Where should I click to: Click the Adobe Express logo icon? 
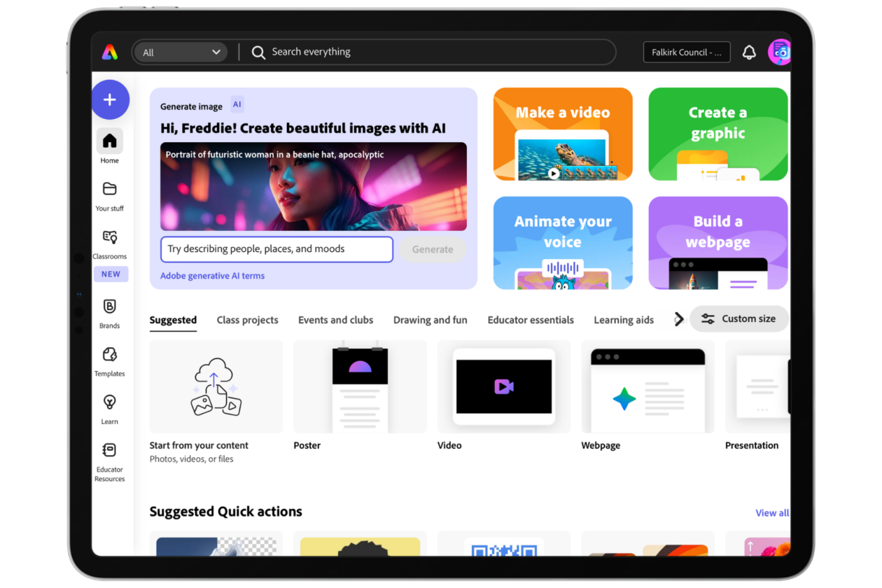coord(110,52)
